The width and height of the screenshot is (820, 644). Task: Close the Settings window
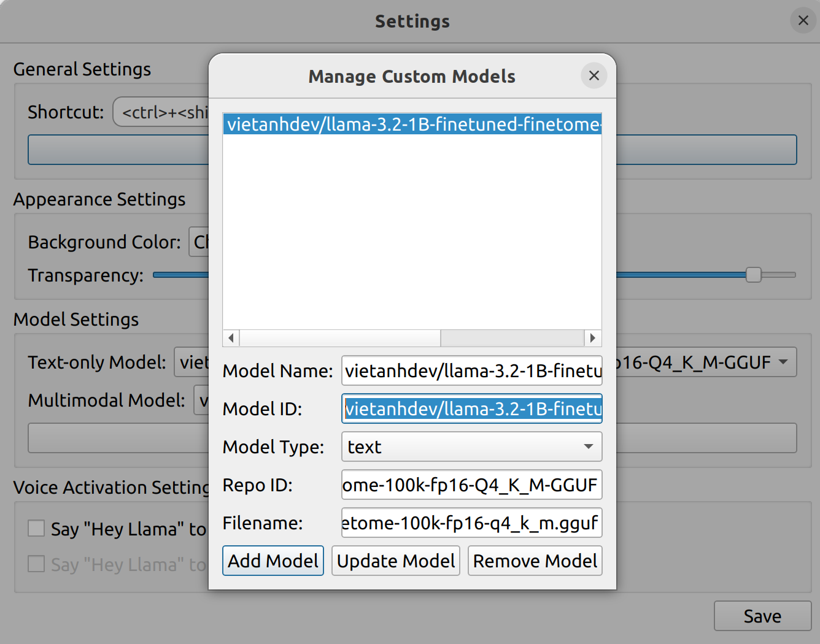(x=803, y=21)
